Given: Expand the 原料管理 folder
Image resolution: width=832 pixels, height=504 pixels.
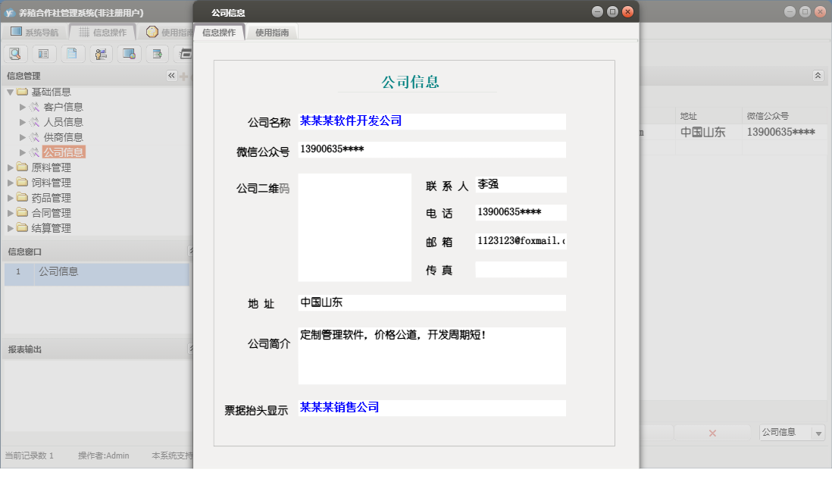Looking at the screenshot, I should coord(11,167).
